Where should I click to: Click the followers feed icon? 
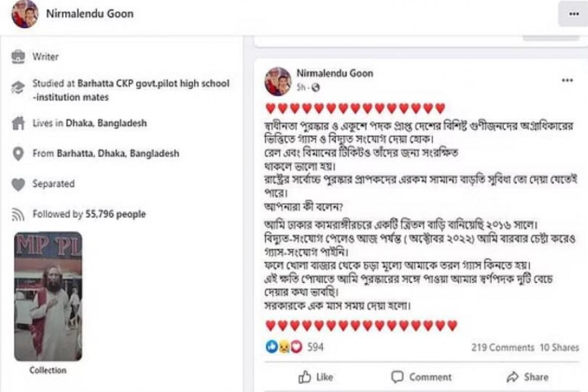[18, 214]
